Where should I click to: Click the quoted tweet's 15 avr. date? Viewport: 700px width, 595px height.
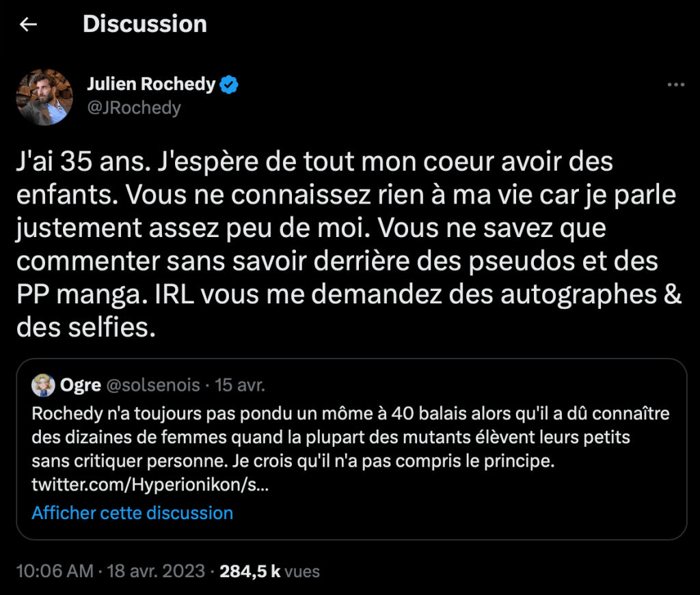coord(239,385)
